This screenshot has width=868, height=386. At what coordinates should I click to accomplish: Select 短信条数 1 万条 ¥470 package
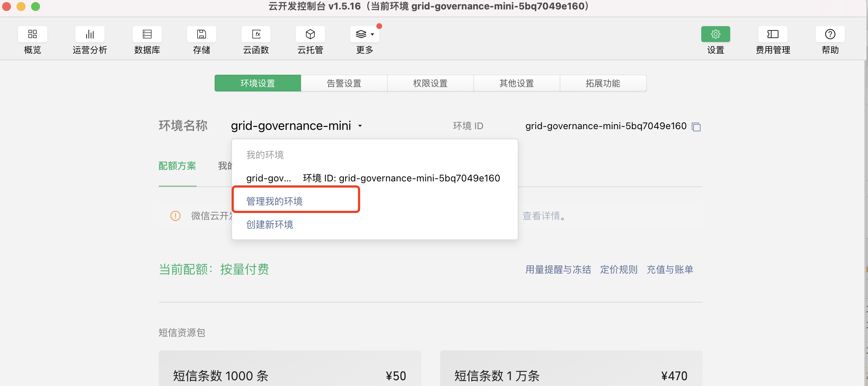(x=571, y=368)
